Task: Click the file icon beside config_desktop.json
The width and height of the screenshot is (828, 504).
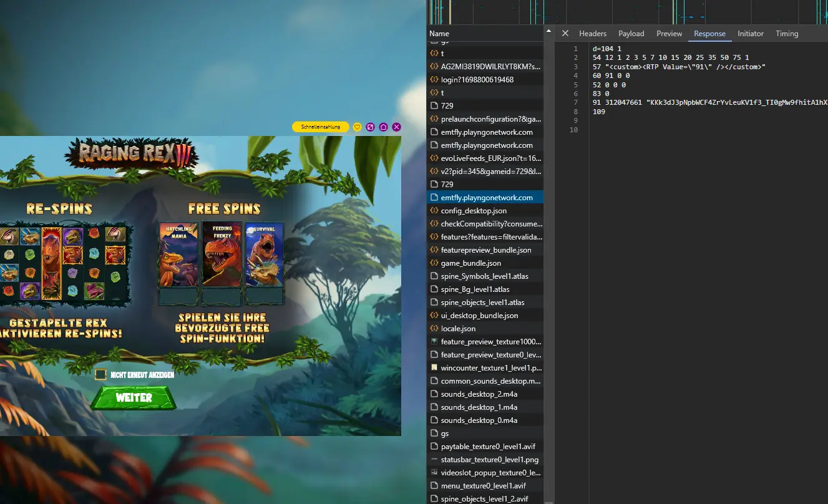Action: tap(434, 210)
